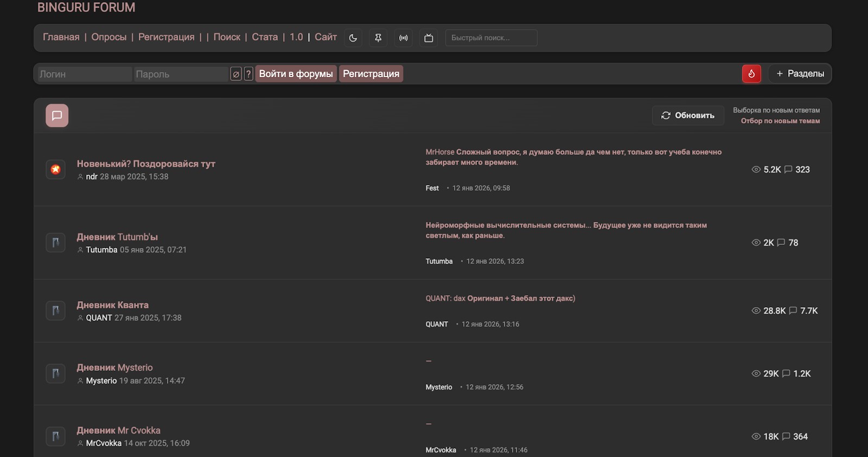
Task: Open Сайт in navigation menu
Action: click(x=326, y=37)
